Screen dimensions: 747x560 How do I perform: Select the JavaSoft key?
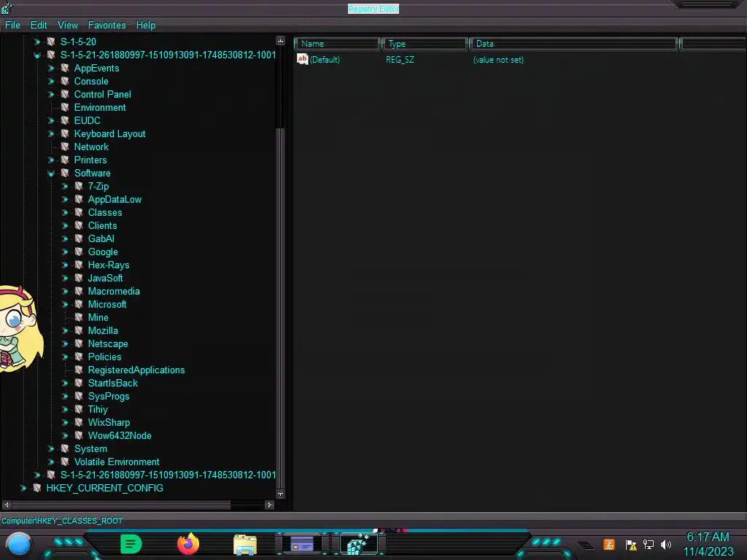[105, 278]
